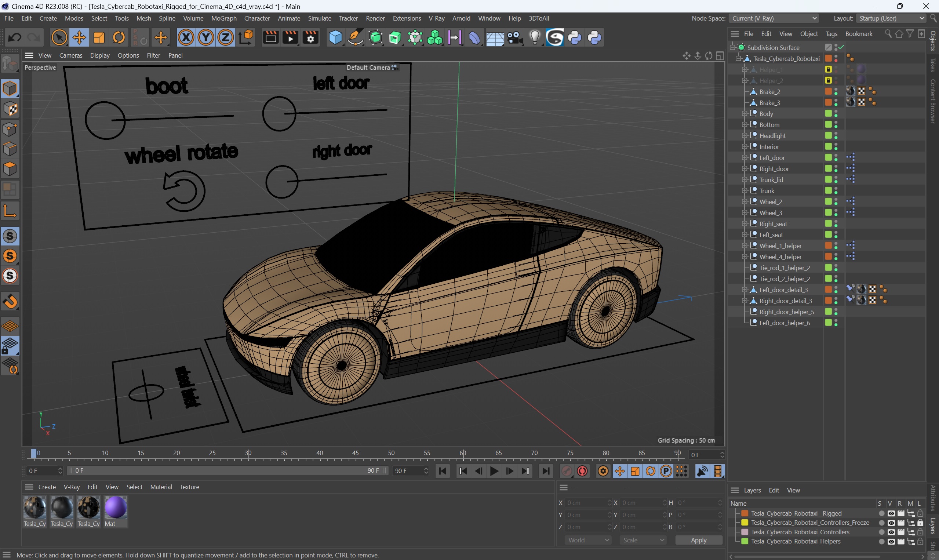This screenshot has height=560, width=939.
Task: Click the Subdivision Surface generator icon
Action: tap(375, 37)
